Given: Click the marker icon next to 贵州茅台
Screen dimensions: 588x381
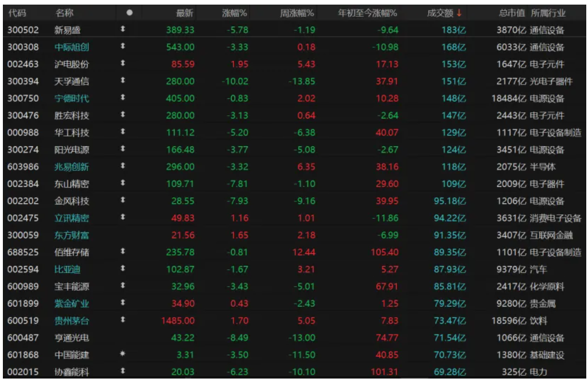Looking at the screenshot, I should (x=122, y=321).
